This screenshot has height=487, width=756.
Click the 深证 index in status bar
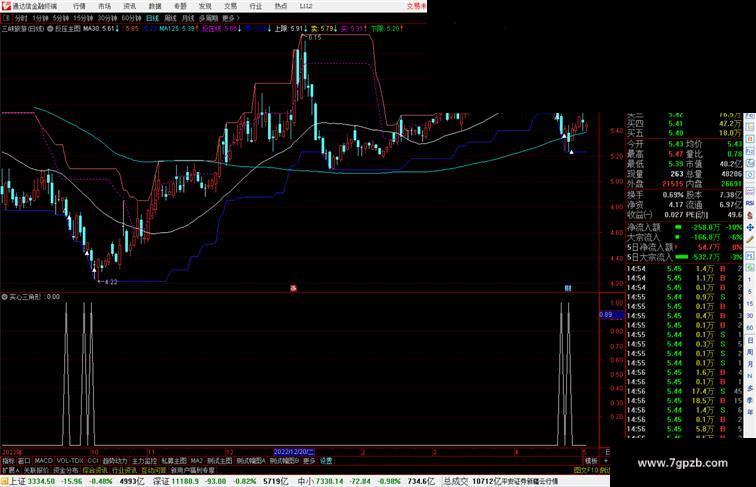click(x=162, y=481)
